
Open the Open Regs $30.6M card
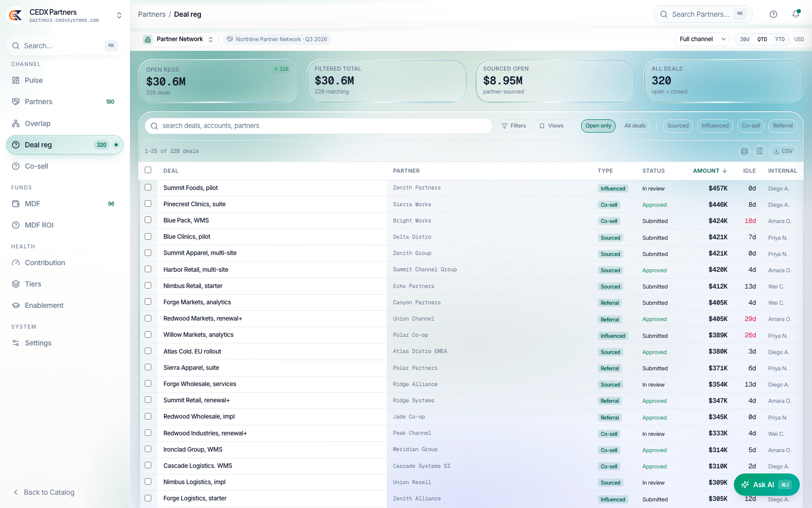pos(218,81)
